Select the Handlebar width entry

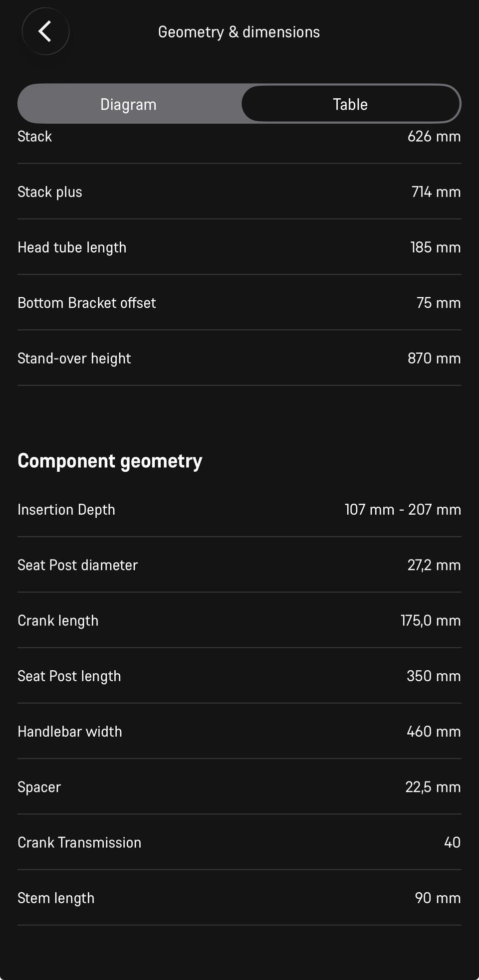pos(239,731)
